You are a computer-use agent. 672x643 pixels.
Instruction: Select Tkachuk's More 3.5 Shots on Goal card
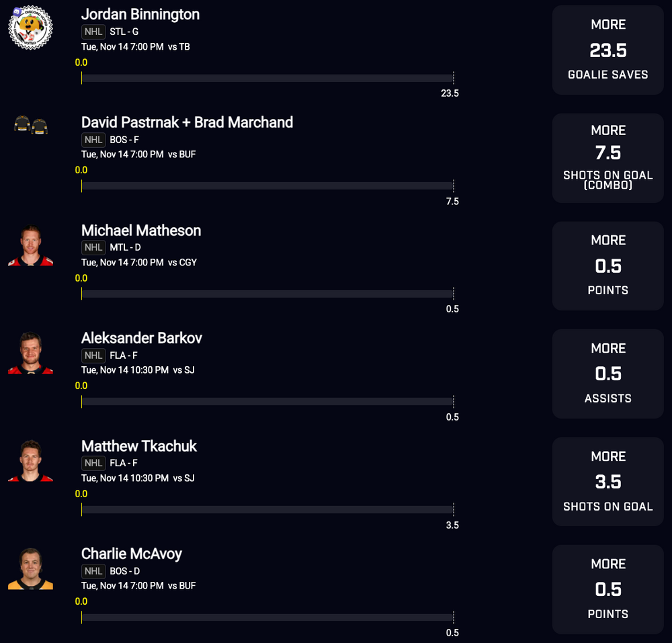coord(607,482)
